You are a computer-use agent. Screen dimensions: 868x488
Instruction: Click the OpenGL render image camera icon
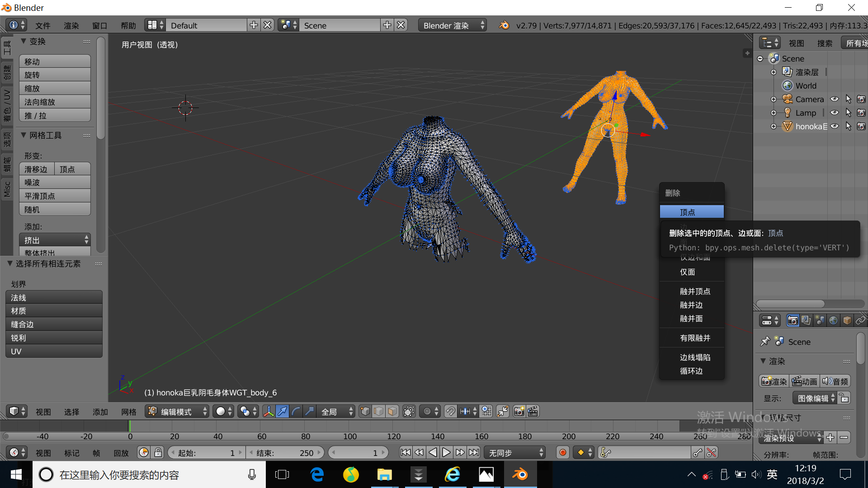519,411
